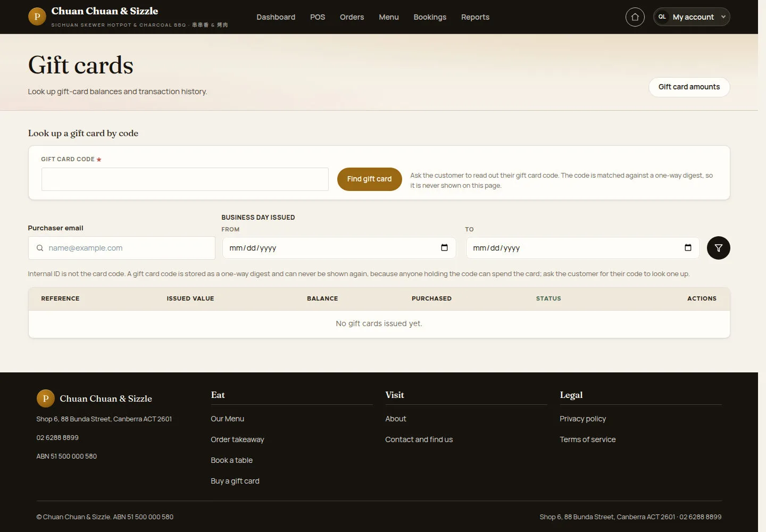Open calendar picker for From date

click(444, 247)
